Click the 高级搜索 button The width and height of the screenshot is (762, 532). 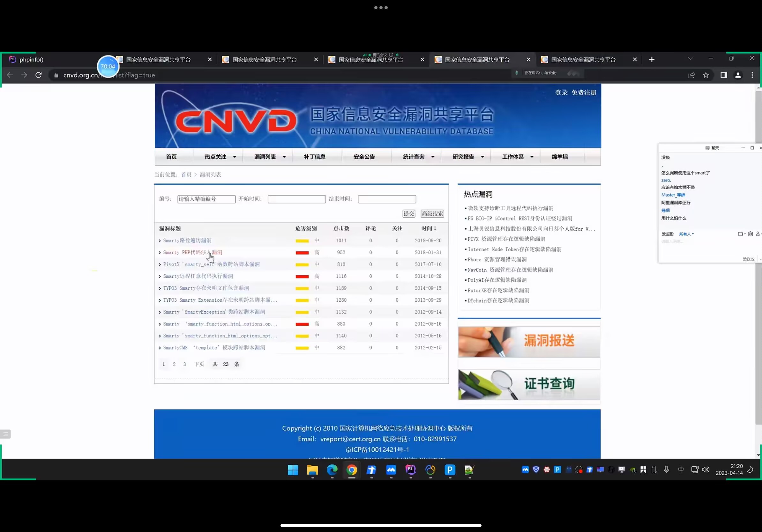(432, 214)
